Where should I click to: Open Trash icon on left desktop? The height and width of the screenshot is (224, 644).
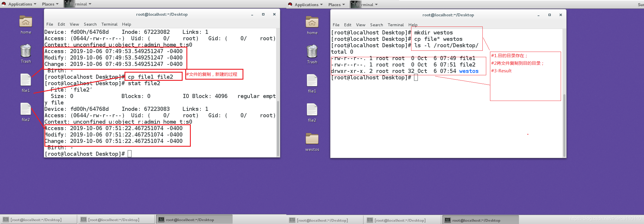coord(26,51)
